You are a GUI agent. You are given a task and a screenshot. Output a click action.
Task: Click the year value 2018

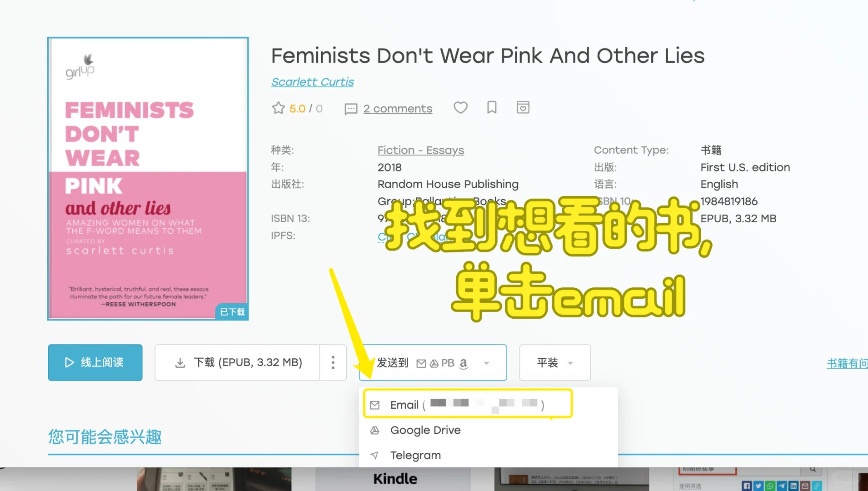point(389,167)
